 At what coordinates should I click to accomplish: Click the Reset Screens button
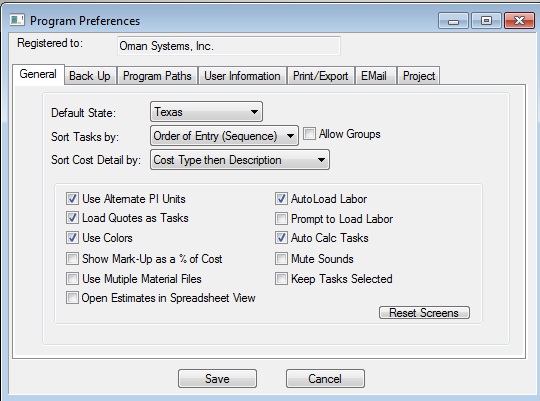(x=424, y=312)
